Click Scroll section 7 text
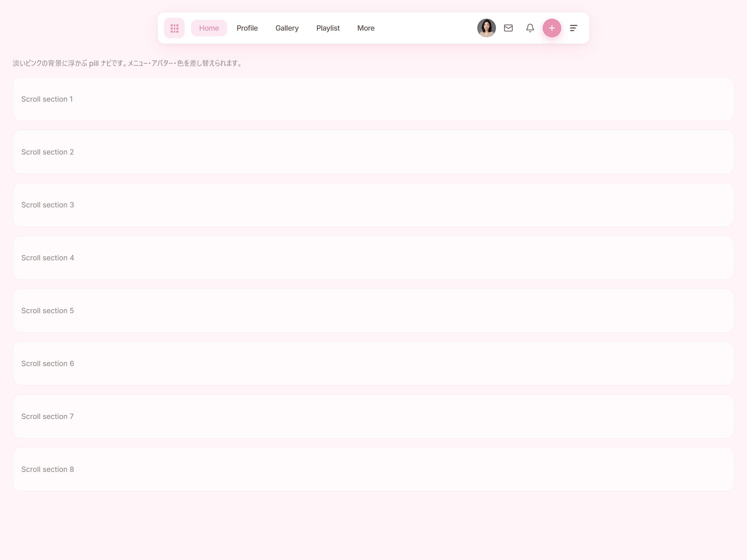 (x=48, y=417)
